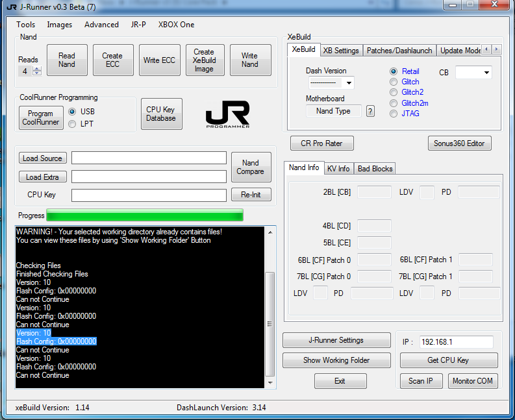The height and width of the screenshot is (420, 515).
Task: Click the tab scroll left arrow in XeBuild tabs
Action: pos(486,49)
